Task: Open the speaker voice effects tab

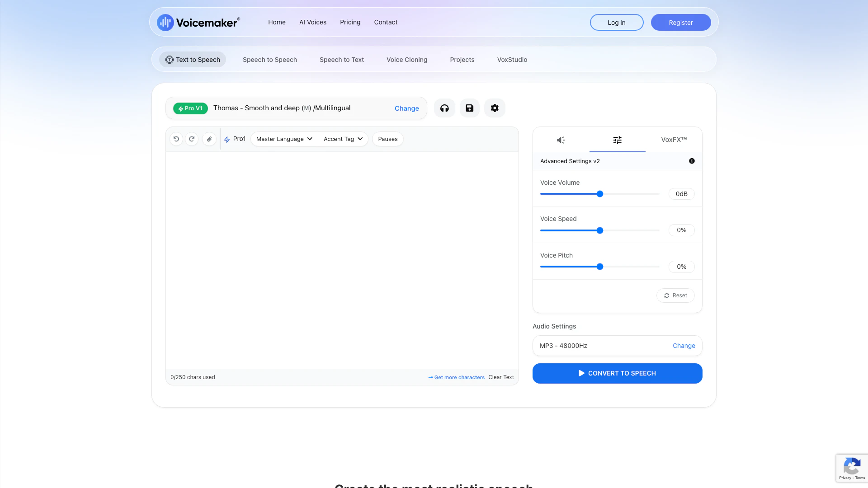Action: [561, 140]
